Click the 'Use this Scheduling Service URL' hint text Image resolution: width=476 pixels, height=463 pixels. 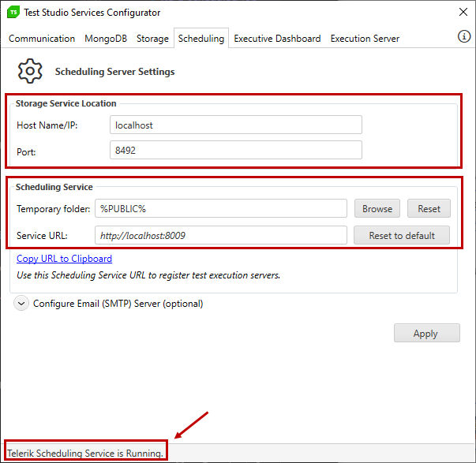click(x=148, y=275)
